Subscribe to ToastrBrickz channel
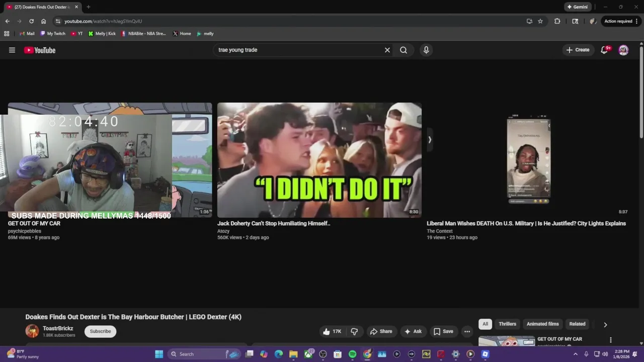This screenshot has height=362, width=644. click(x=100, y=331)
